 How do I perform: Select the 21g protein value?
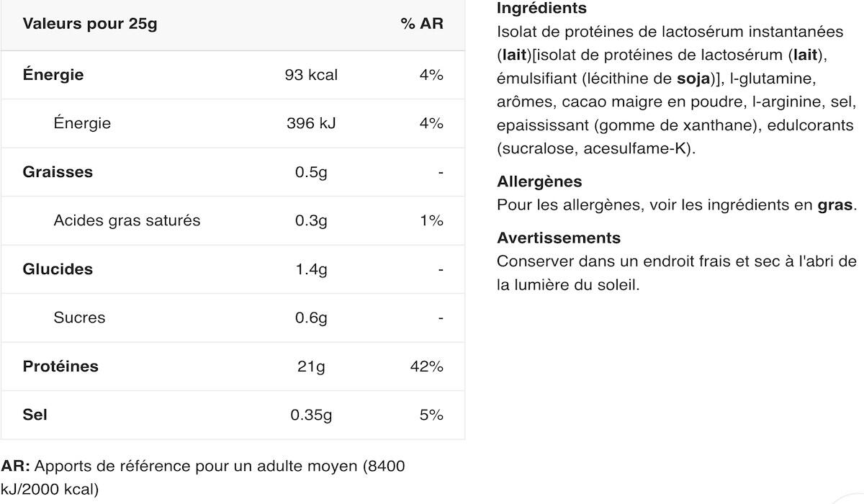click(x=311, y=366)
